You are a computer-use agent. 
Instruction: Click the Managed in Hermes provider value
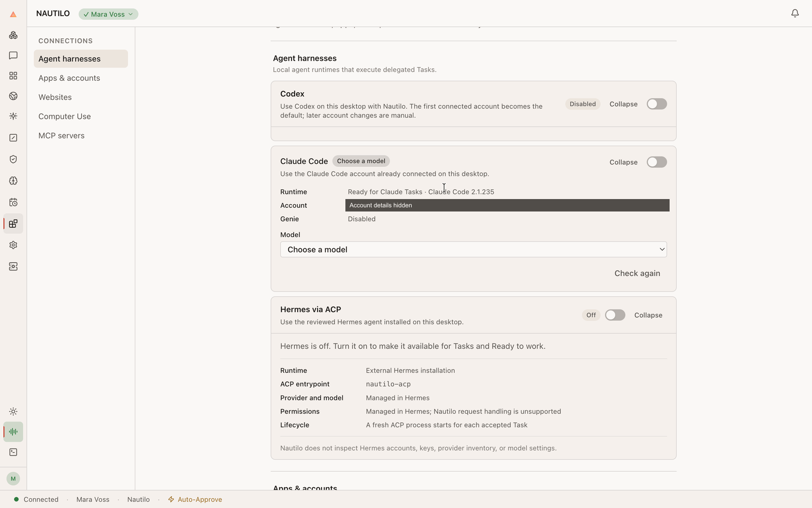click(x=398, y=398)
